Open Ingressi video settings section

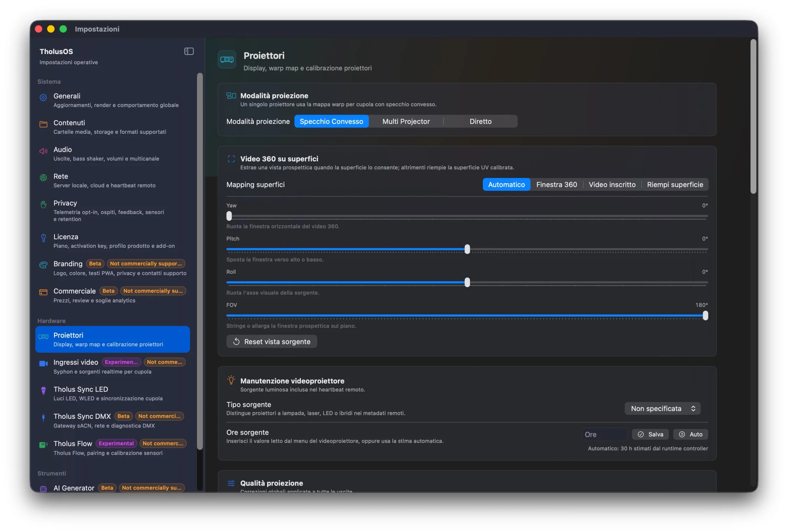tap(112, 367)
